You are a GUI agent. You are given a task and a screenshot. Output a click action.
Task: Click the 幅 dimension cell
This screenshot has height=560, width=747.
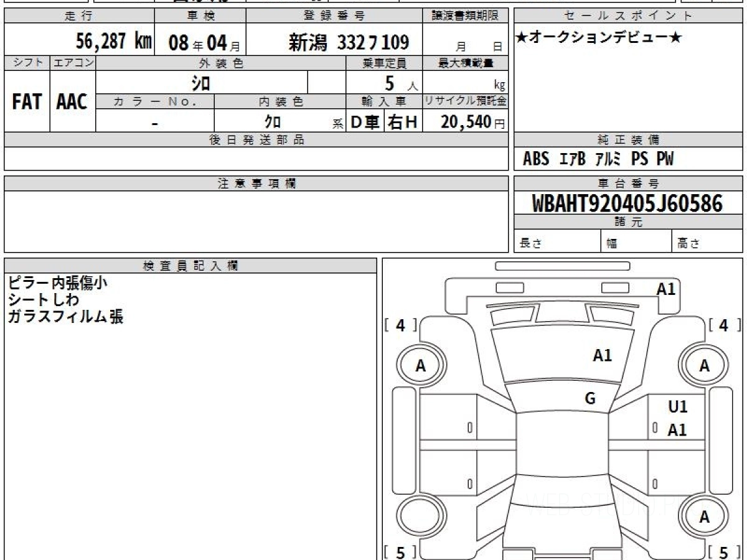coord(636,242)
